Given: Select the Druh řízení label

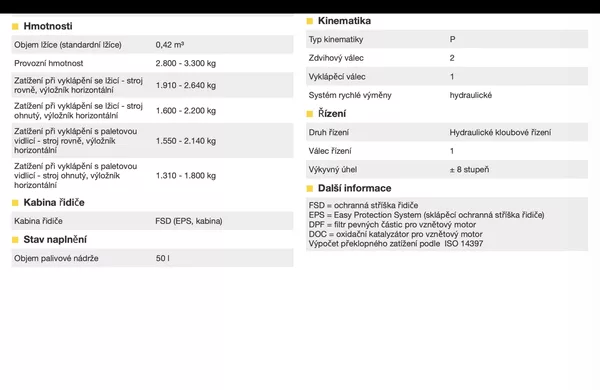Looking at the screenshot, I should tap(329, 132).
